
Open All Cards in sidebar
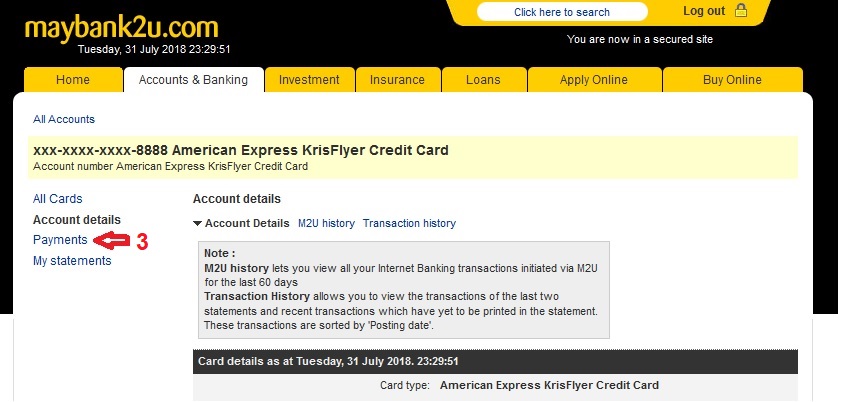point(58,199)
